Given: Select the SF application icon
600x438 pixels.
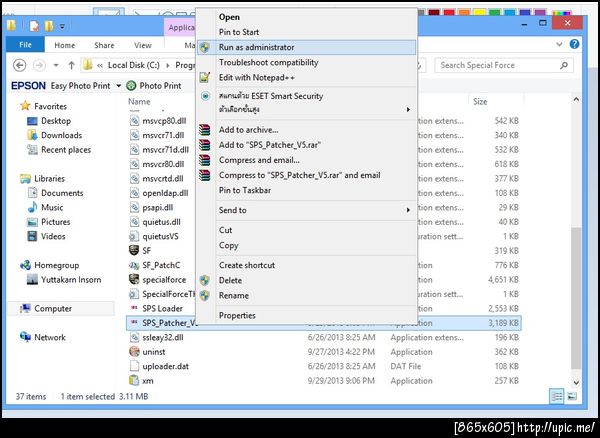Looking at the screenshot, I should click(134, 251).
